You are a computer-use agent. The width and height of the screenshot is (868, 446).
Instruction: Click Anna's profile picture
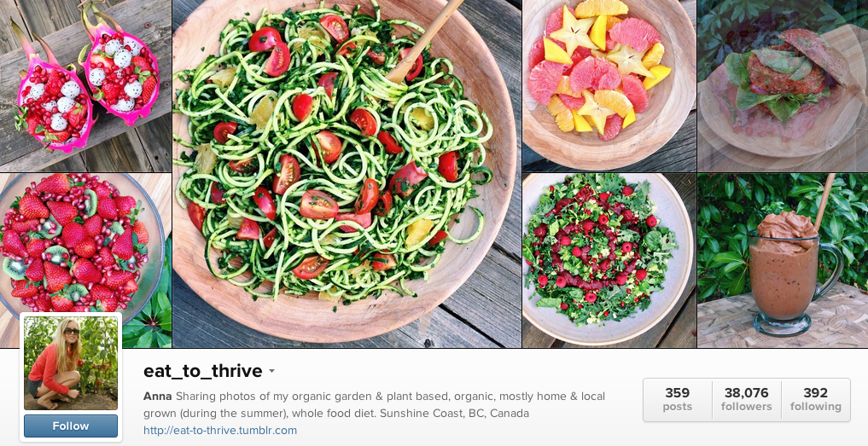(x=71, y=363)
